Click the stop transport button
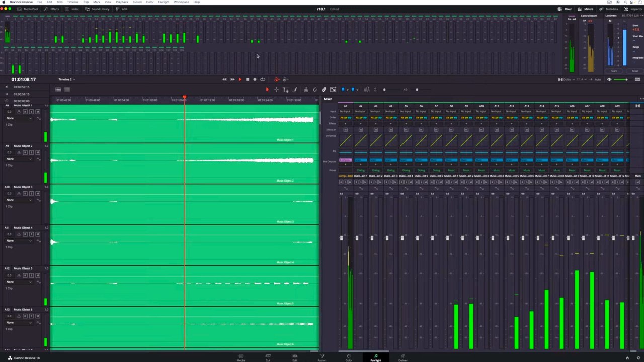The width and height of the screenshot is (644, 362). 247,79
